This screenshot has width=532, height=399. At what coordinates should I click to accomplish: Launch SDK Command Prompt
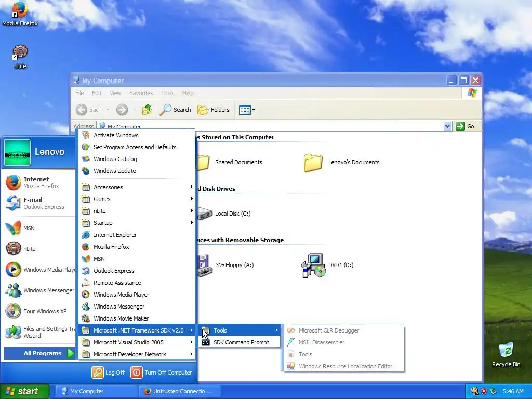point(240,342)
